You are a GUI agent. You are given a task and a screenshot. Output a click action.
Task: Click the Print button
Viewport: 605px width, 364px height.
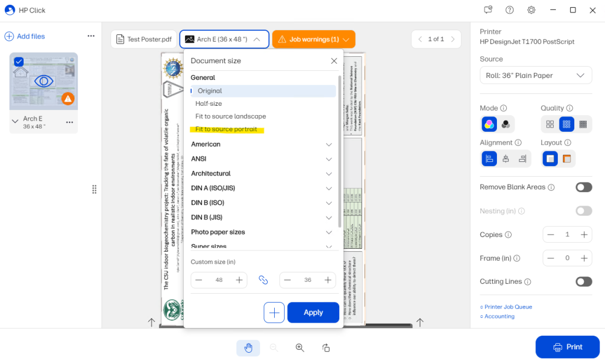tap(567, 347)
